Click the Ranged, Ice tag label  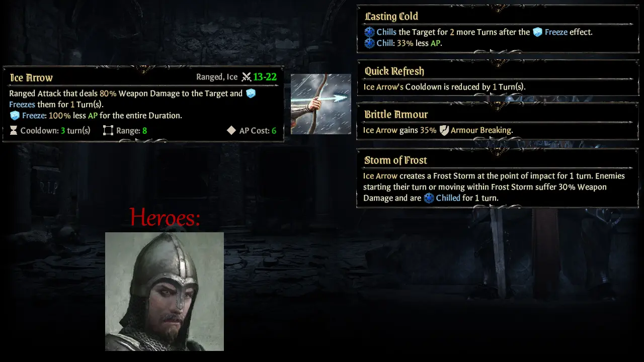[217, 77]
